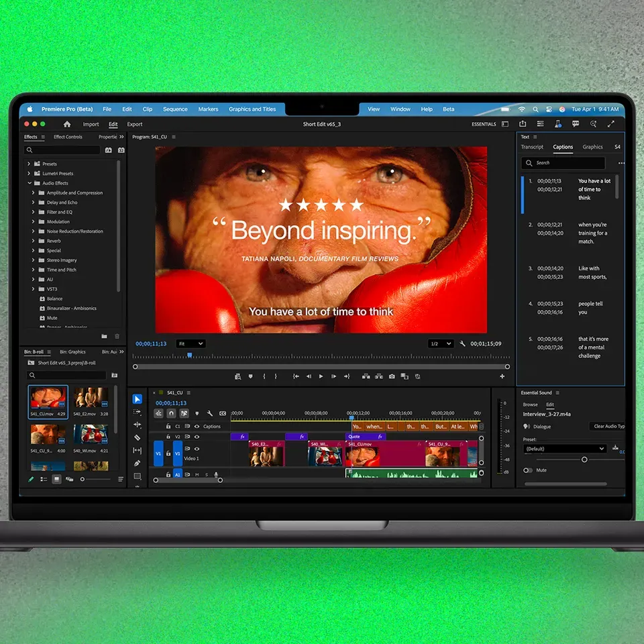Click the Export Frame camera icon

click(x=392, y=376)
